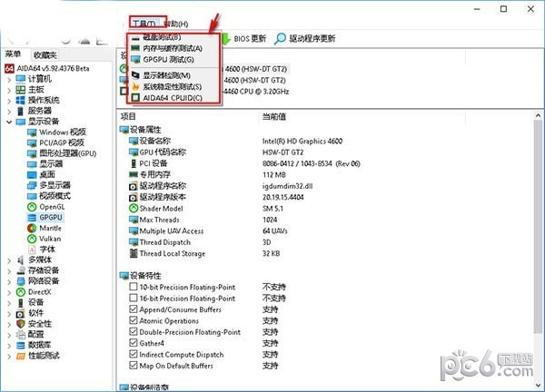Open the 帮助(H) menu
Viewport: 545px width, 392px height.
pos(176,24)
